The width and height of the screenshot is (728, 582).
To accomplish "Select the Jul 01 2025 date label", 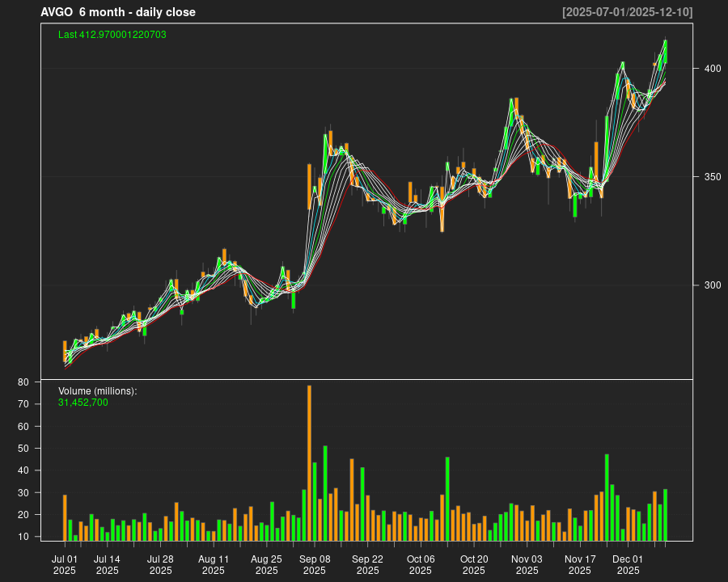I will 65,564.
